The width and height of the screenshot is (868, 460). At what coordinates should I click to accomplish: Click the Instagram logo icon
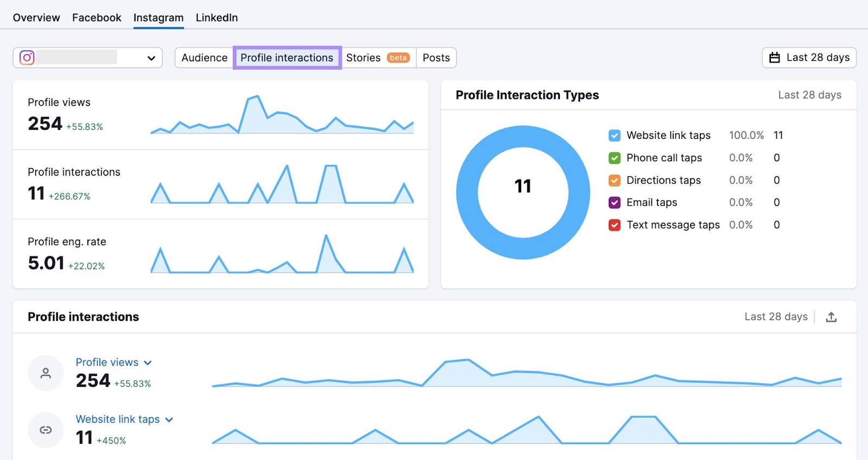27,58
